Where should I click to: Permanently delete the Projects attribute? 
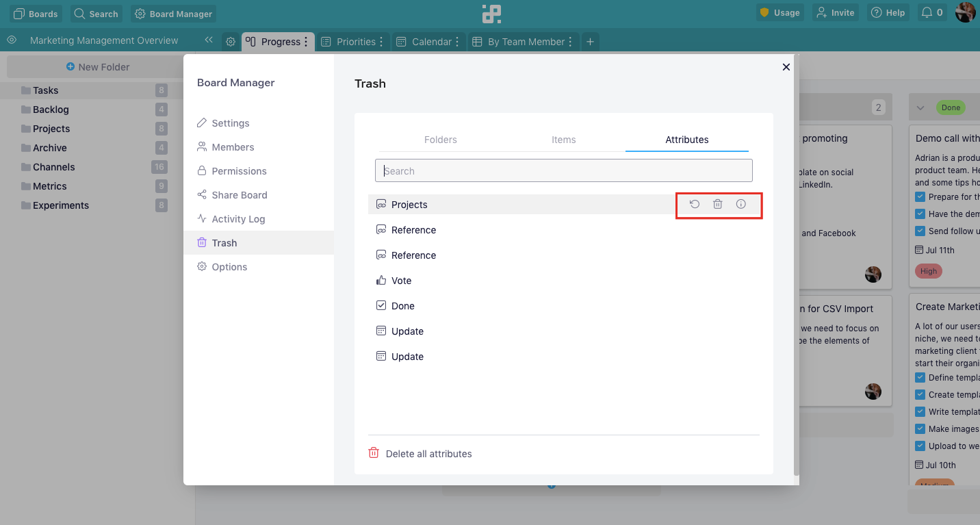[718, 204]
